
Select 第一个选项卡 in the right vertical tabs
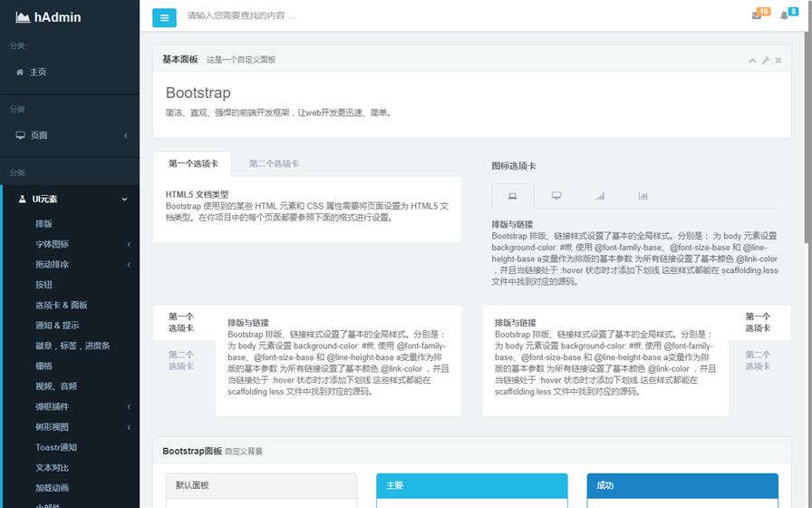coord(758,322)
